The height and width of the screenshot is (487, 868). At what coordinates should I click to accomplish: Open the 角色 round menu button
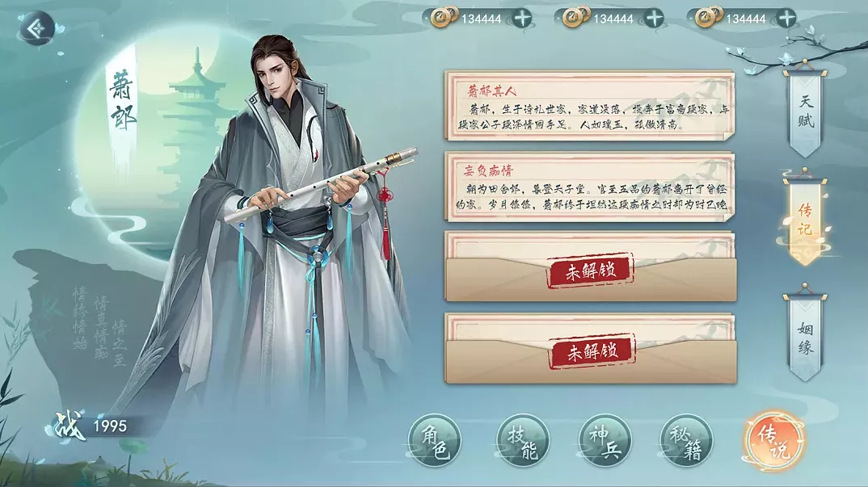click(x=435, y=441)
